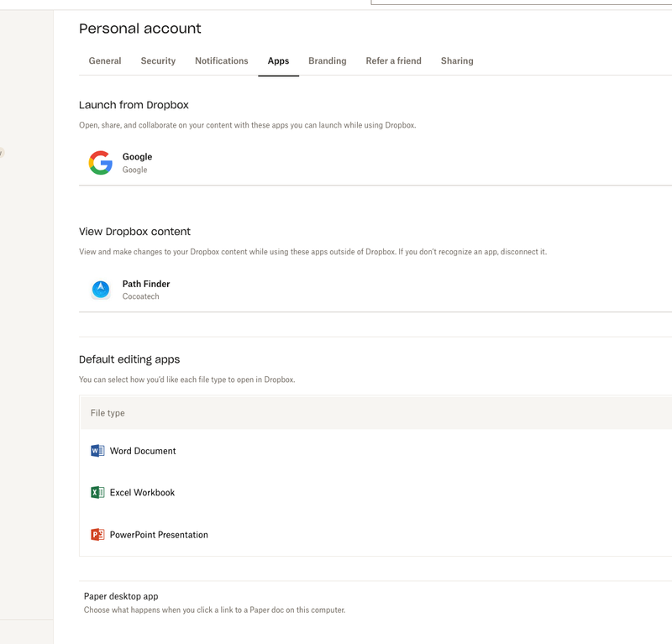Click the Paper desktop app setting title
672x644 pixels.
[121, 596]
